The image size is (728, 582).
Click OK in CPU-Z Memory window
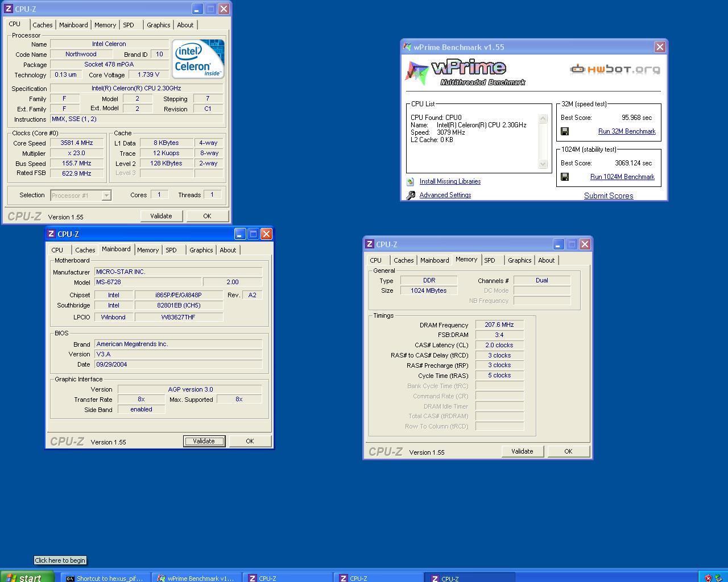pos(568,451)
